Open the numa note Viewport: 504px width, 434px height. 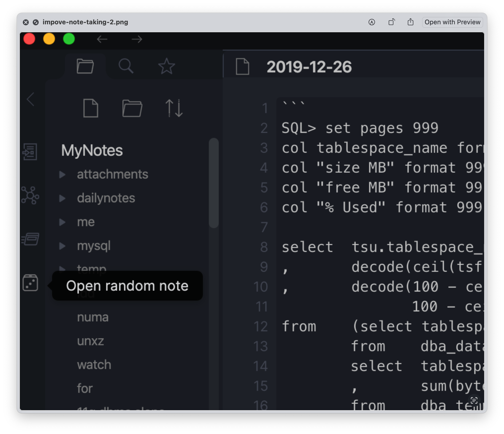[x=93, y=317]
